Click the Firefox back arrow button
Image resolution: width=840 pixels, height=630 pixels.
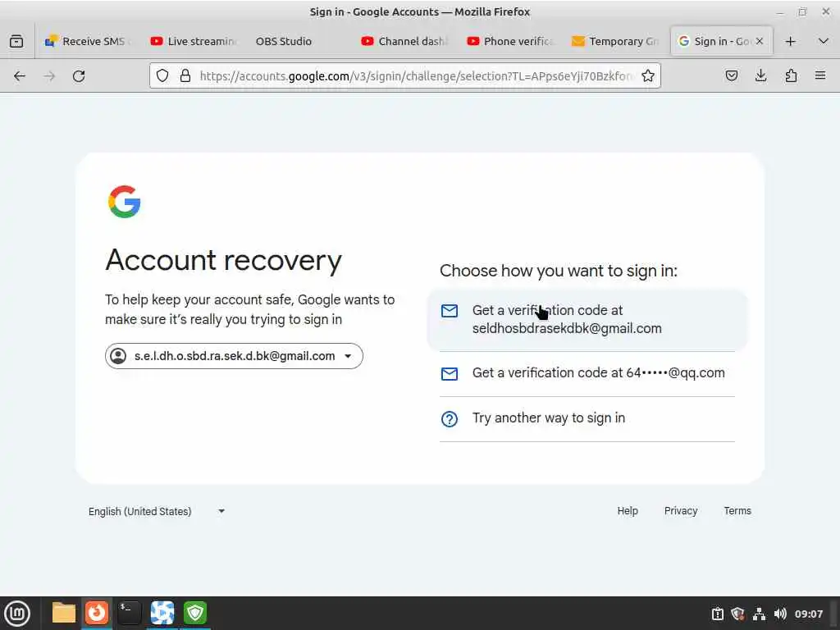coord(20,76)
